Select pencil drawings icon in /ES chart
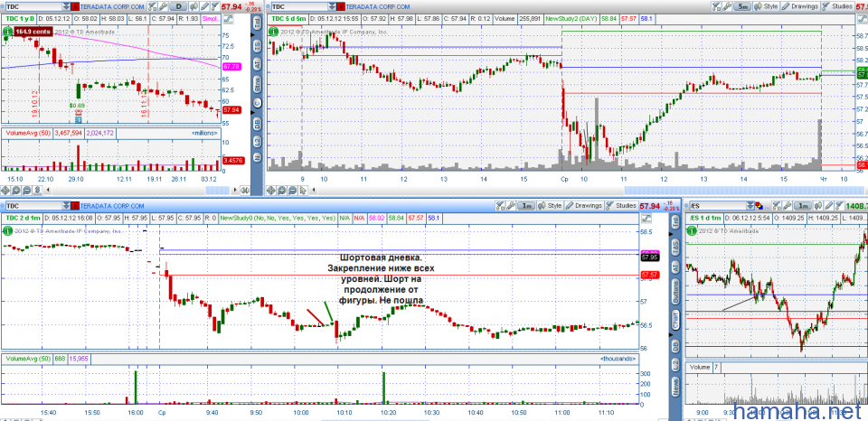The image size is (868, 421). pyautogui.click(x=829, y=206)
